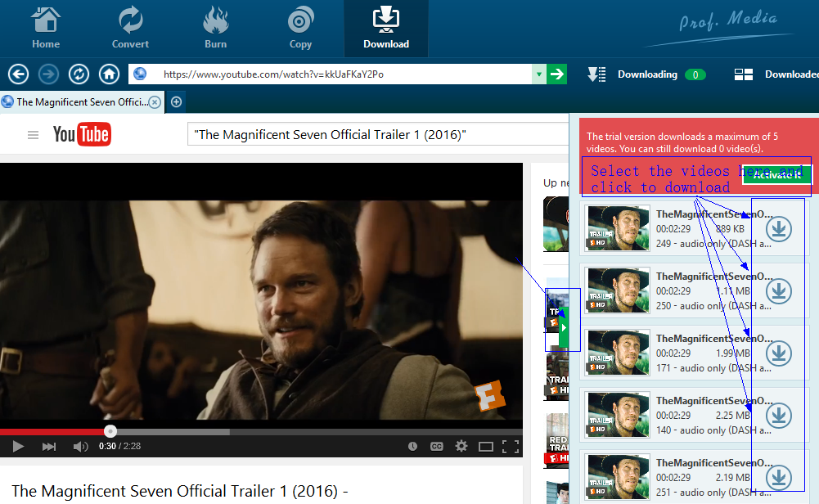Enter fullscreen on the video
Screen dimensions: 819x504
click(511, 446)
